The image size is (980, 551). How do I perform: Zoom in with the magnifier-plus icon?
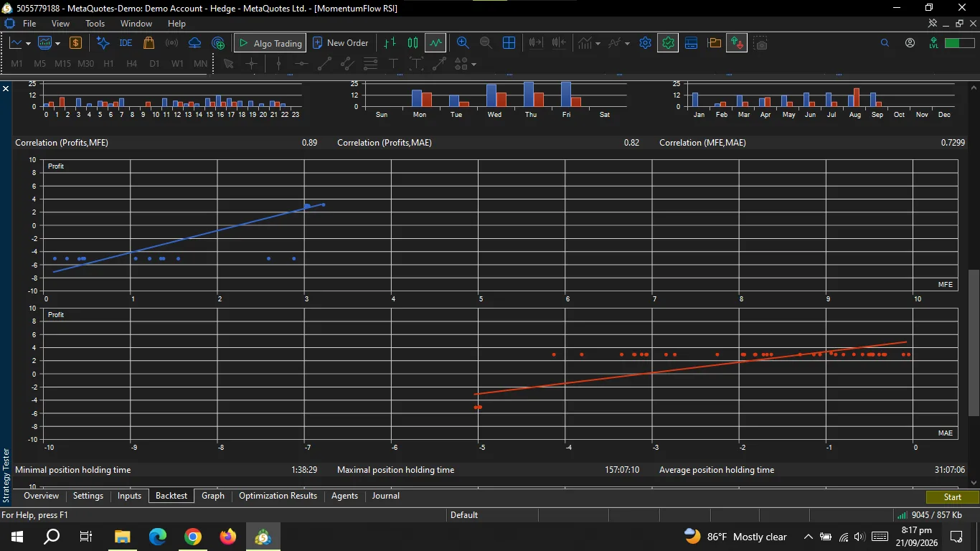463,43
